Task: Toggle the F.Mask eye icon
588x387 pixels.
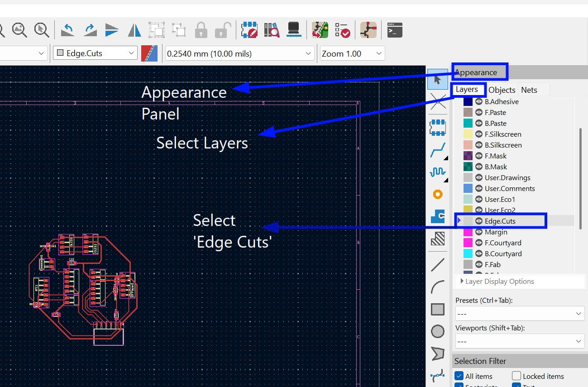Action: [479, 156]
